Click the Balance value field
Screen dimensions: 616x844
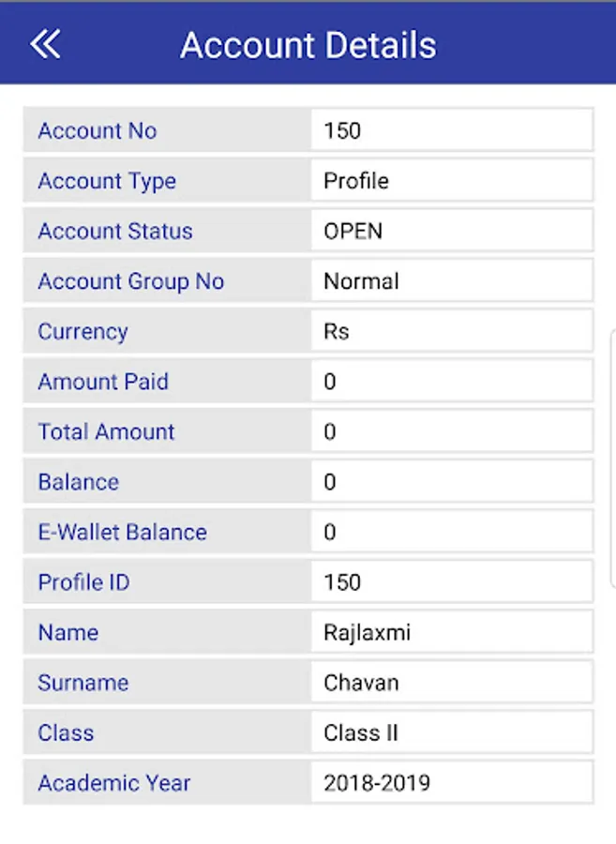tap(452, 482)
